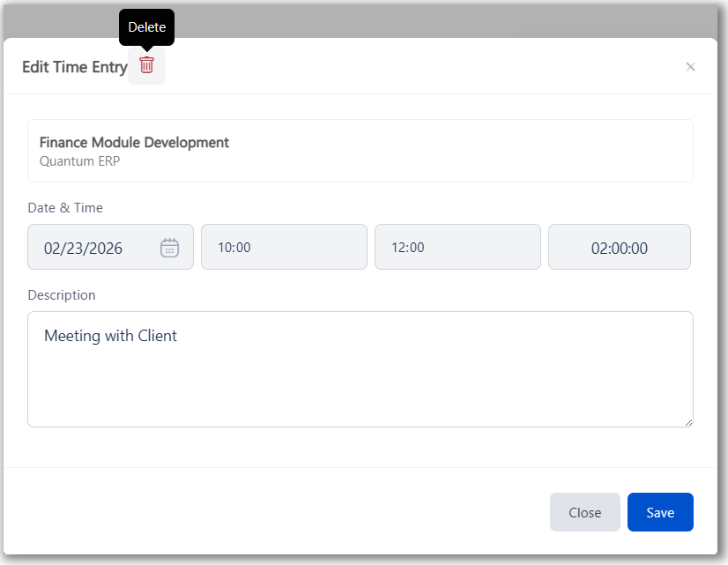Set the end time field showing 12:00
This screenshot has height=565, width=728.
pos(457,247)
